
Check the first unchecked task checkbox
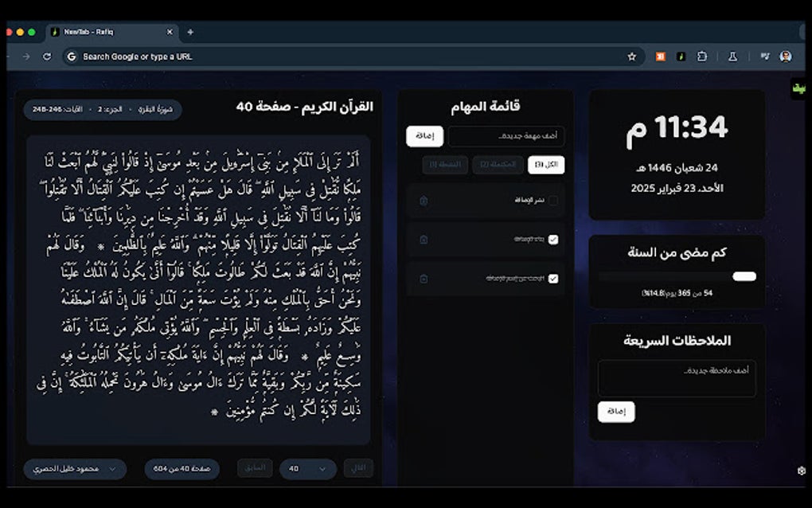coord(553,201)
